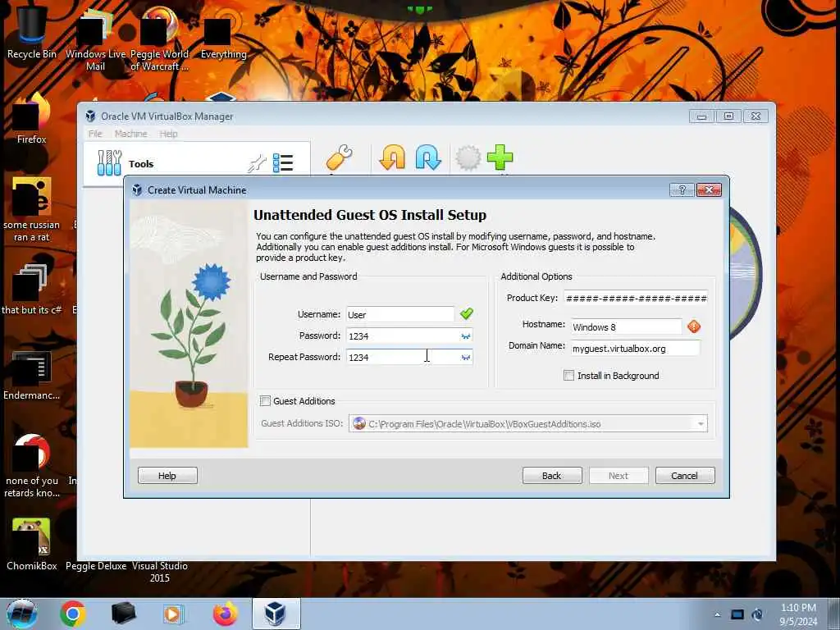The image size is (840, 630).
Task: Click the black folder icon in the taskbar
Action: coord(123,614)
